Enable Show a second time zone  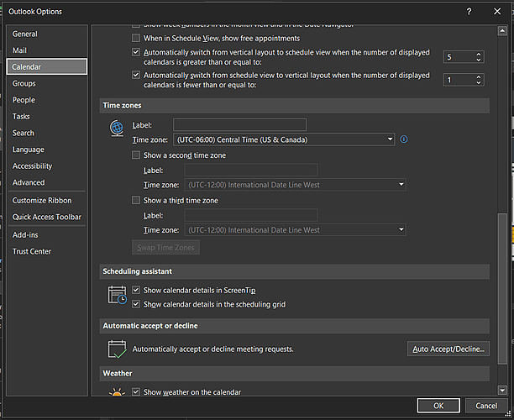pos(137,155)
